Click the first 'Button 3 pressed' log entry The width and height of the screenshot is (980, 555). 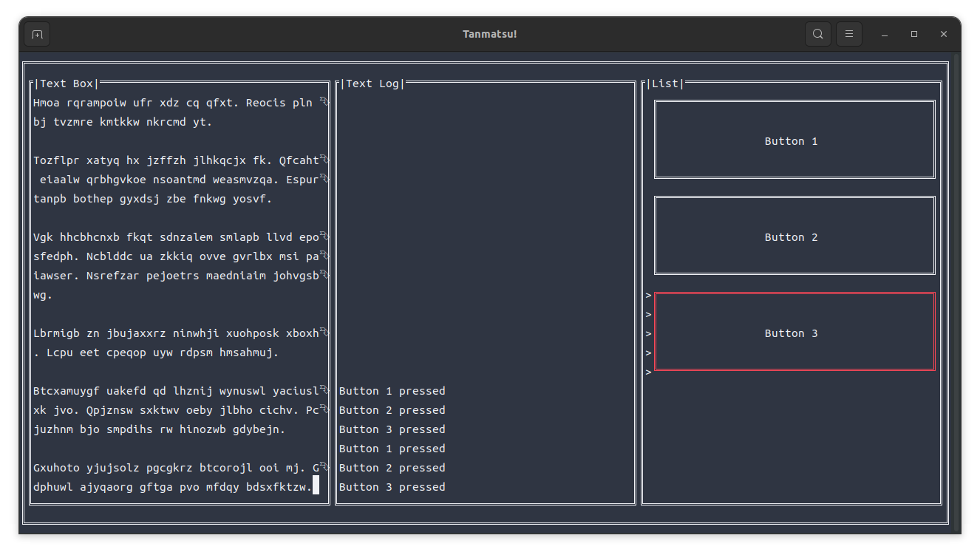pyautogui.click(x=392, y=429)
